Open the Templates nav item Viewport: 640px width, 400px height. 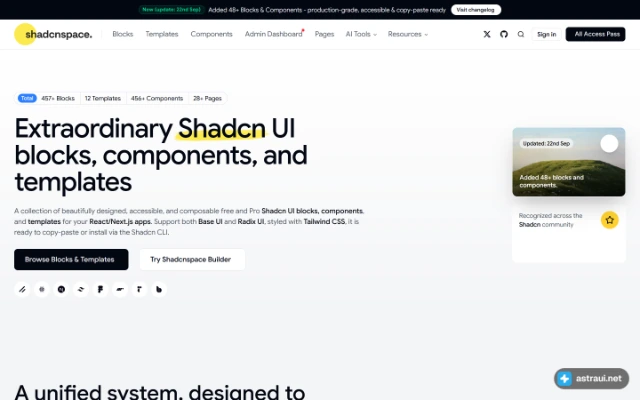[162, 34]
